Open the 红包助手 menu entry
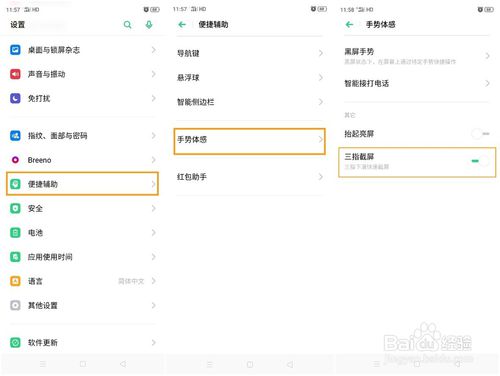The height and width of the screenshot is (376, 500). [249, 177]
